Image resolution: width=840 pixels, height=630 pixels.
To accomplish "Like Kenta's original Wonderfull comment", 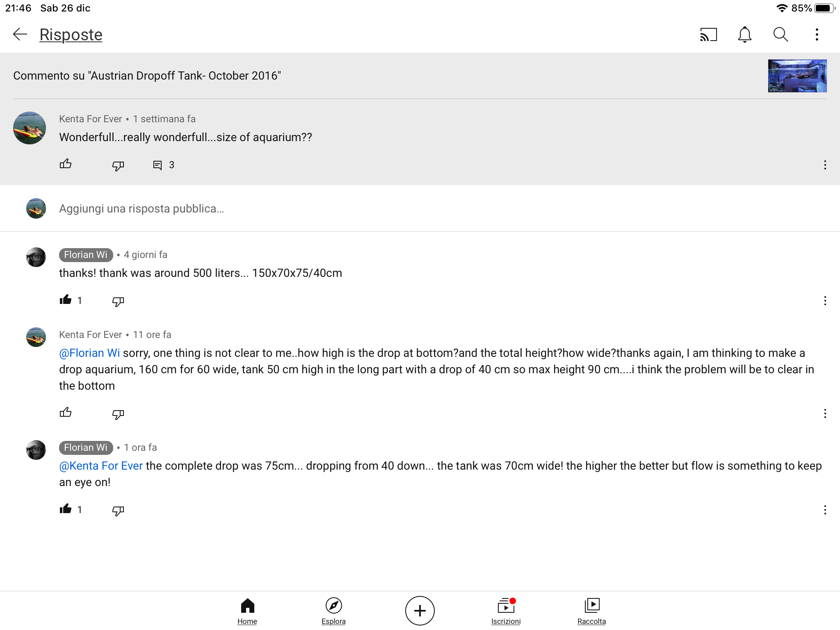I will [66, 164].
